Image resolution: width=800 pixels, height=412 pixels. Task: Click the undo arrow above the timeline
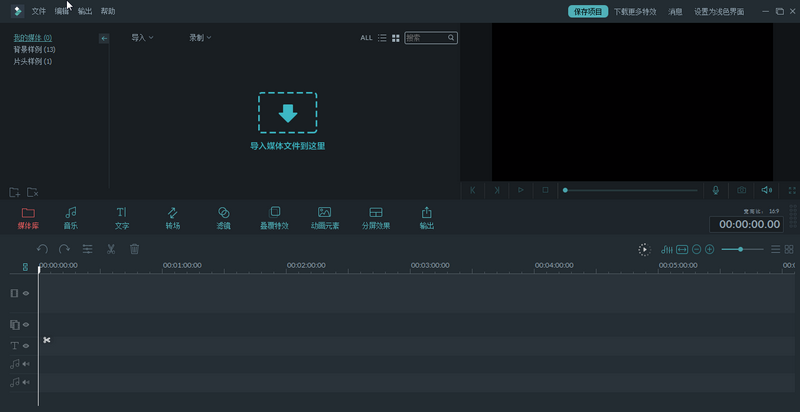click(42, 249)
